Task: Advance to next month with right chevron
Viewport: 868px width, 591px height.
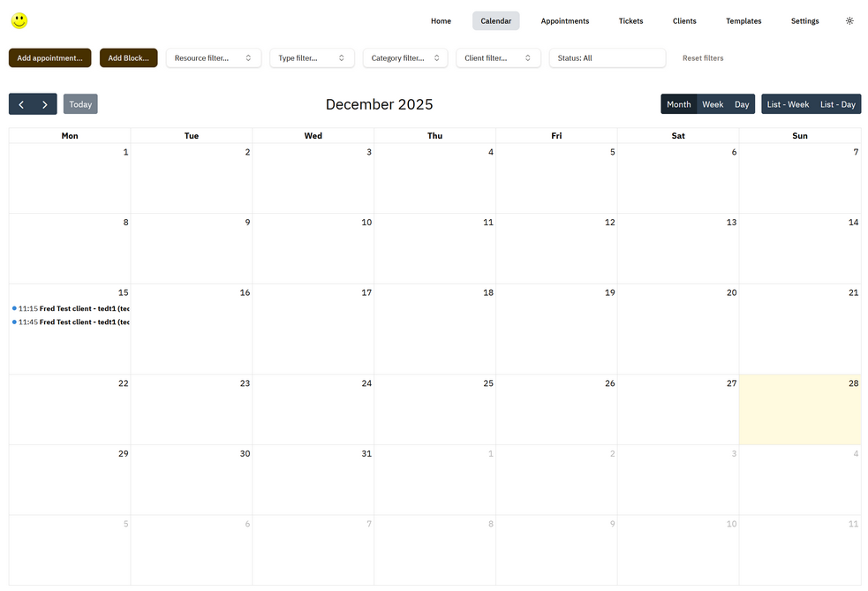Action: [45, 104]
